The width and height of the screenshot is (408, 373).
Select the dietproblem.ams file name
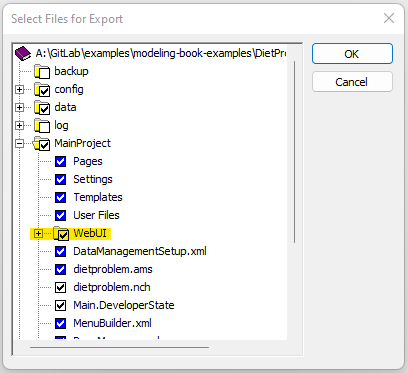113,269
